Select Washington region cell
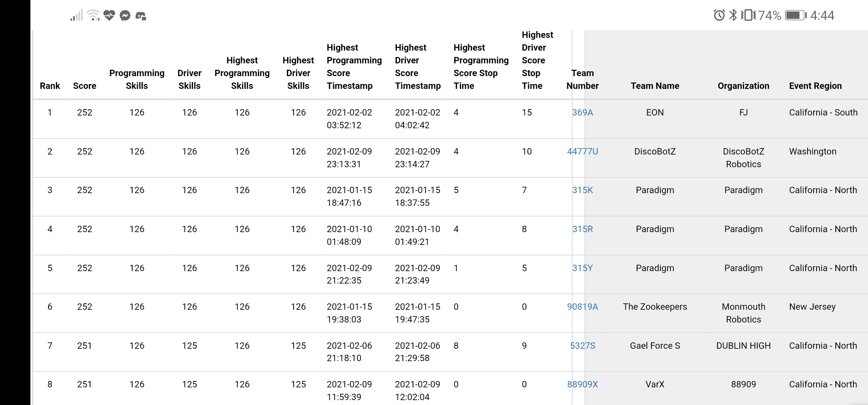The height and width of the screenshot is (405, 868). pyautogui.click(x=813, y=151)
